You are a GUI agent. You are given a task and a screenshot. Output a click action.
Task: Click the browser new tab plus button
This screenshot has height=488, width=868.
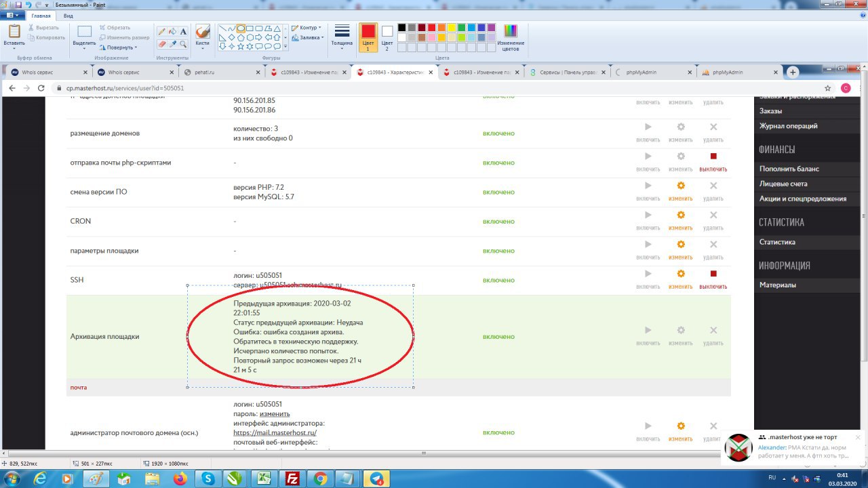793,72
